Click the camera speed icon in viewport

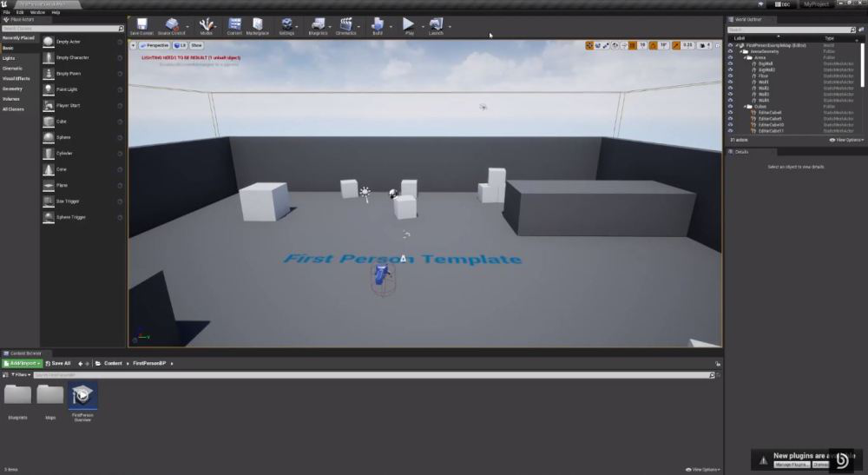(702, 45)
